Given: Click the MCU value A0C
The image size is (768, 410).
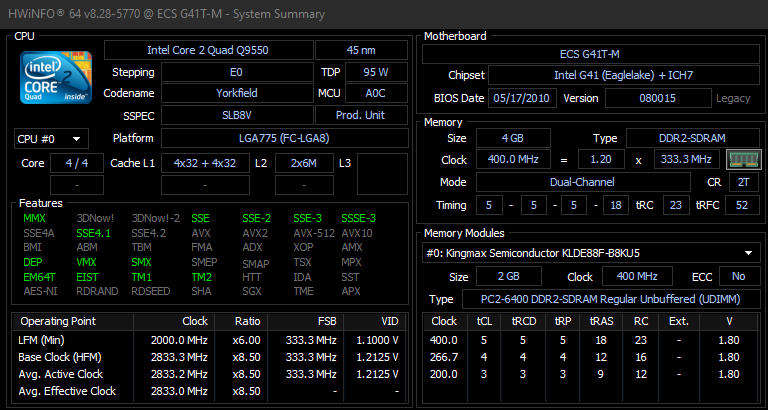Looking at the screenshot, I should click(376, 93).
